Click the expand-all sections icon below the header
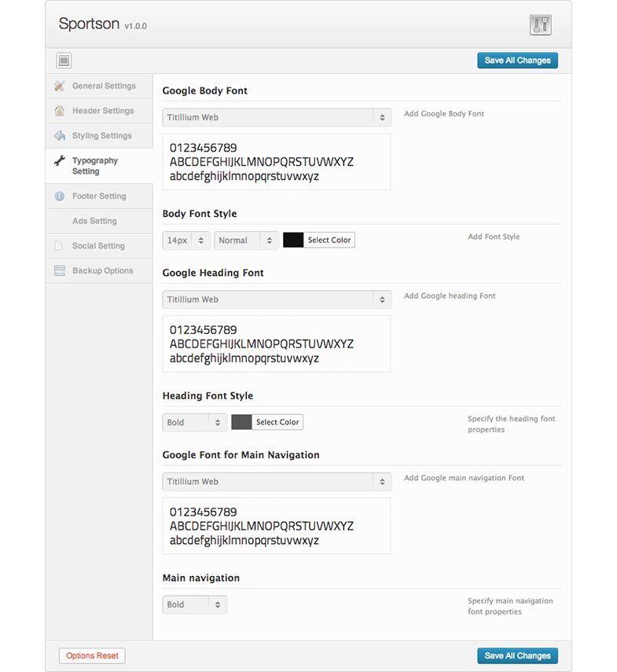This screenshot has height=672, width=617. click(64, 61)
